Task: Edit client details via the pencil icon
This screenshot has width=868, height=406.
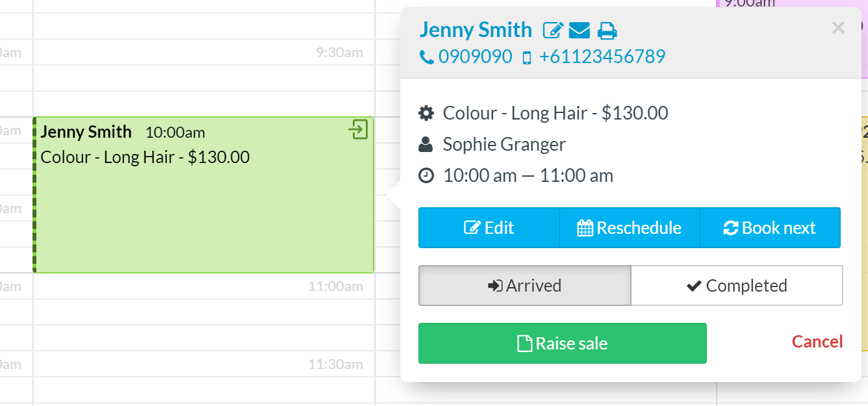Action: click(554, 30)
